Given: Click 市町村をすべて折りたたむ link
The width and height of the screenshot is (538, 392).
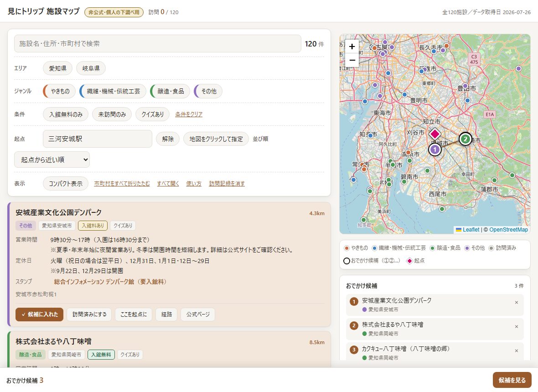Looking at the screenshot, I should click(122, 184).
